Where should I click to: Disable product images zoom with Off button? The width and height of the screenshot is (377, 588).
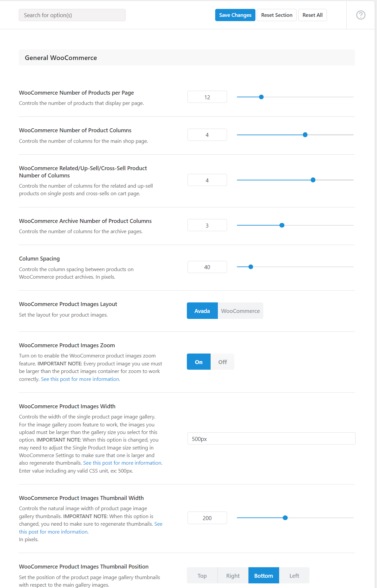(222, 361)
